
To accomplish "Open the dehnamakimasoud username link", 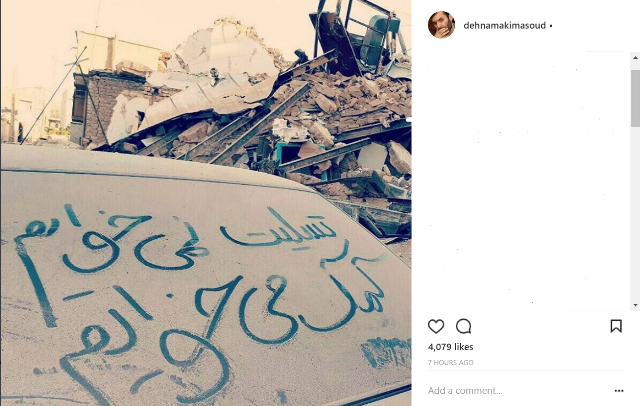I will coord(504,26).
